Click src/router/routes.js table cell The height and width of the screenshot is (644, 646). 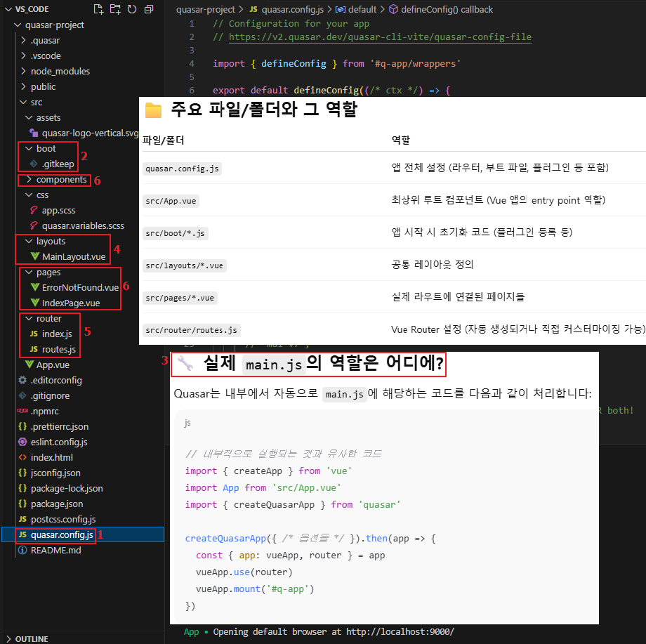coord(191,330)
